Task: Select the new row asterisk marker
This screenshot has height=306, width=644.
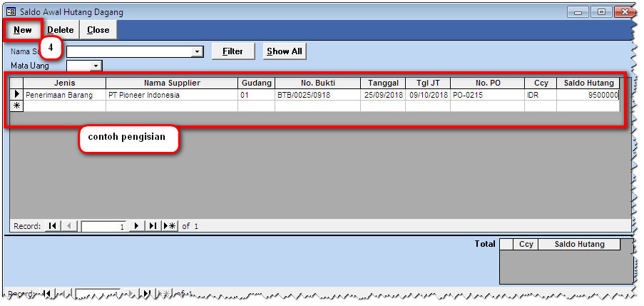Action: (x=17, y=106)
